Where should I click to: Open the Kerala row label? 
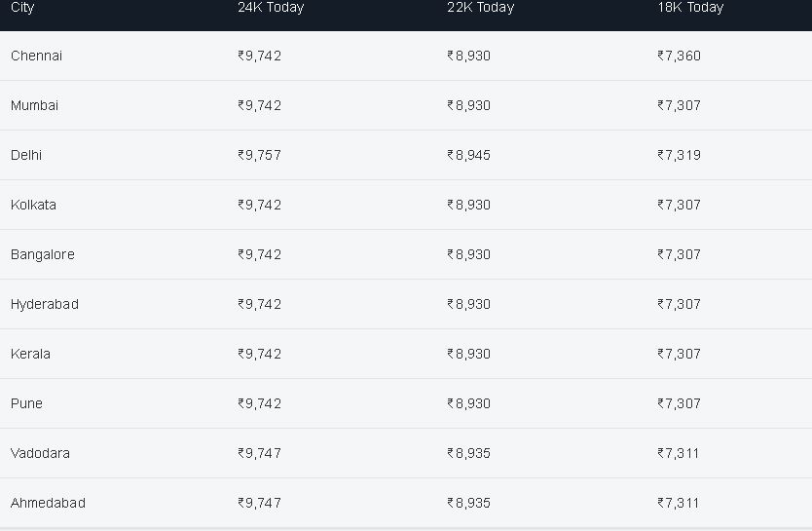pos(30,354)
